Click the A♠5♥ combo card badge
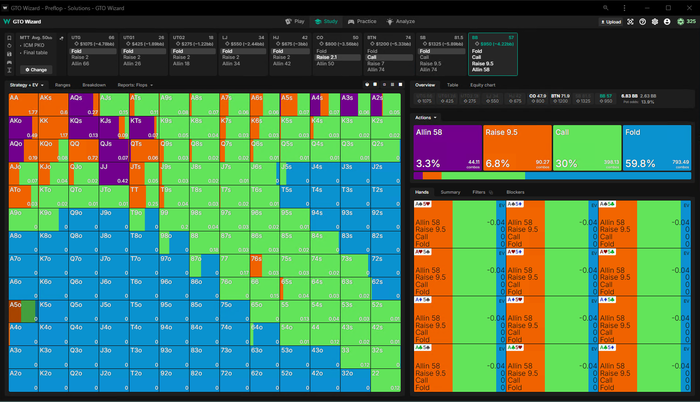 423,204
